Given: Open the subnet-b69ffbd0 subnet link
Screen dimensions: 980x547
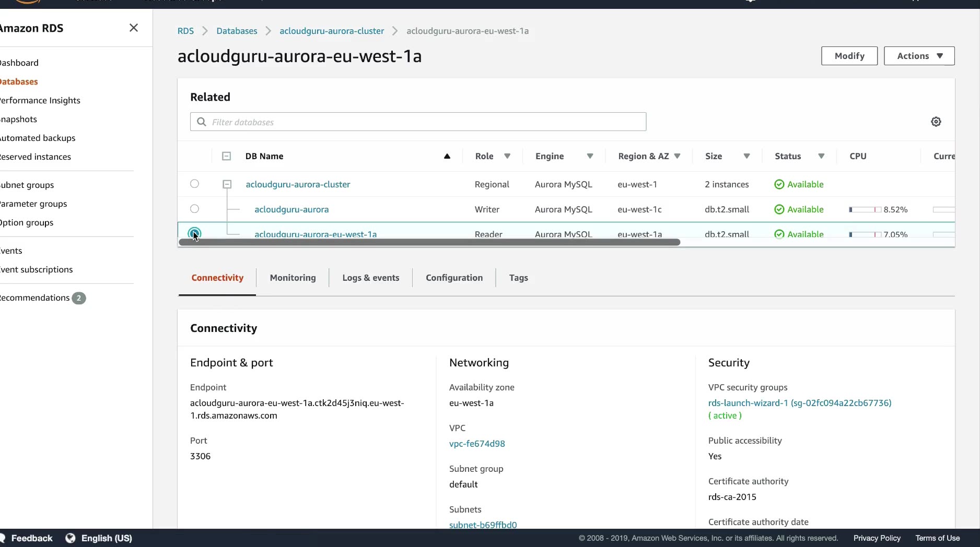Looking at the screenshot, I should [x=483, y=525].
